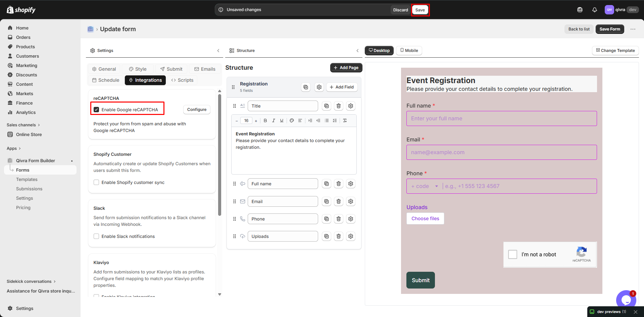Viewport: 644px width, 317px height.
Task: Open the Sidekick assistant icon in top bar
Action: (580, 10)
